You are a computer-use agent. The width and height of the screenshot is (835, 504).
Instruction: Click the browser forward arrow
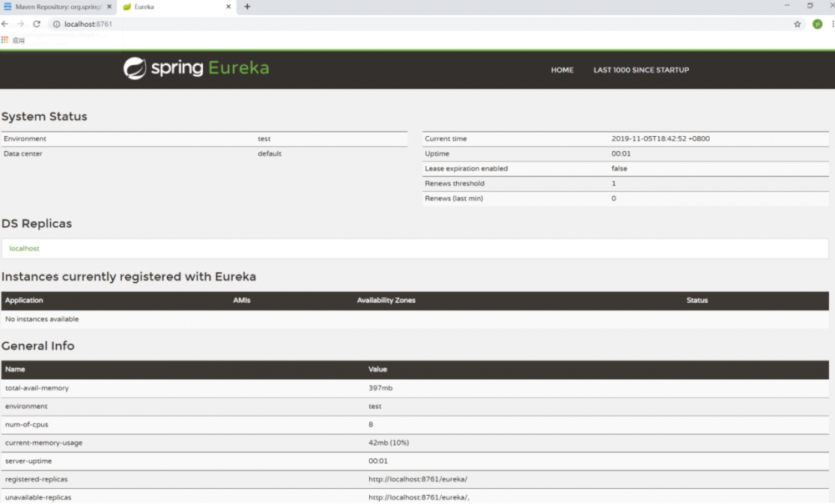tap(20, 24)
